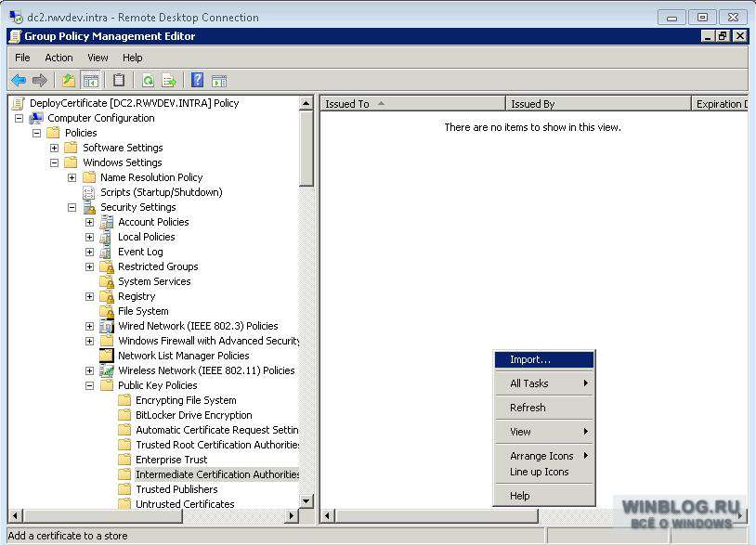Expand the Registry node

(90, 296)
